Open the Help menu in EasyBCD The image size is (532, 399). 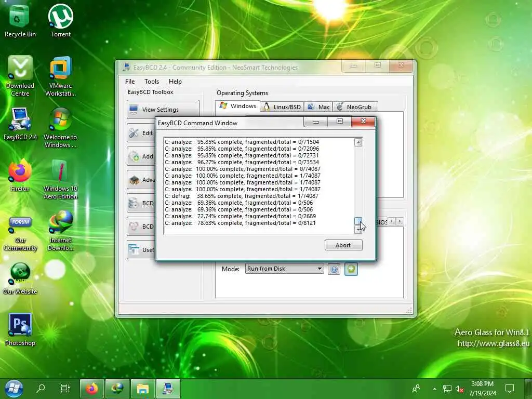click(x=175, y=82)
